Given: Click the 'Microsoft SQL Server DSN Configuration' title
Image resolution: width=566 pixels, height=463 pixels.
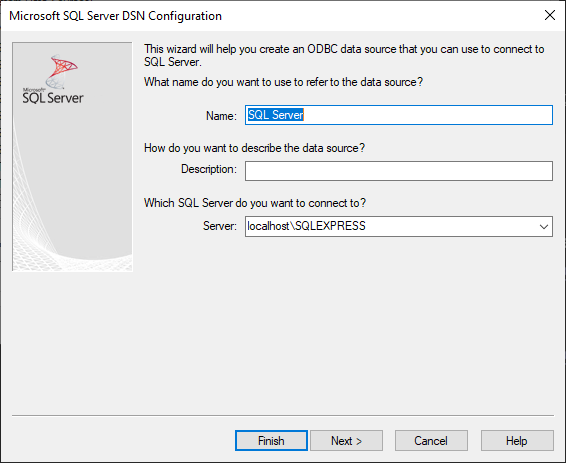Looking at the screenshot, I should coord(116,16).
